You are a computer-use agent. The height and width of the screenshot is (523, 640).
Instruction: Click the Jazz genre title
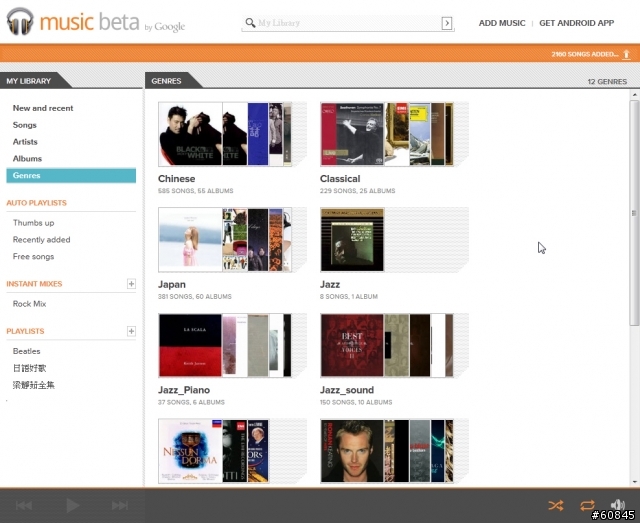tap(330, 285)
